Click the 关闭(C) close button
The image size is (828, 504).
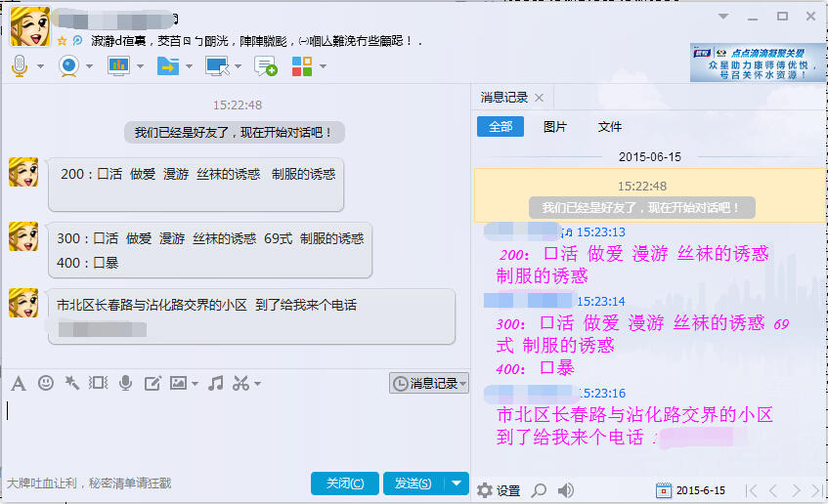[x=344, y=483]
